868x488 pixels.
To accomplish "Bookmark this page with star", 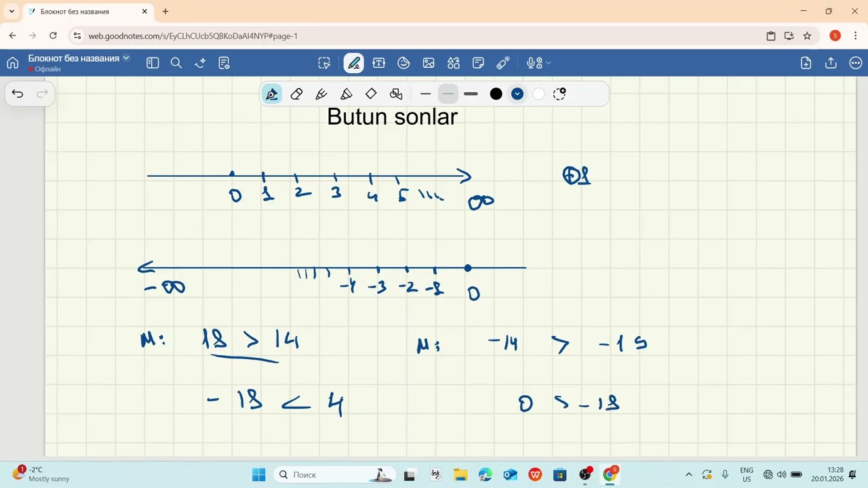I will click(807, 36).
